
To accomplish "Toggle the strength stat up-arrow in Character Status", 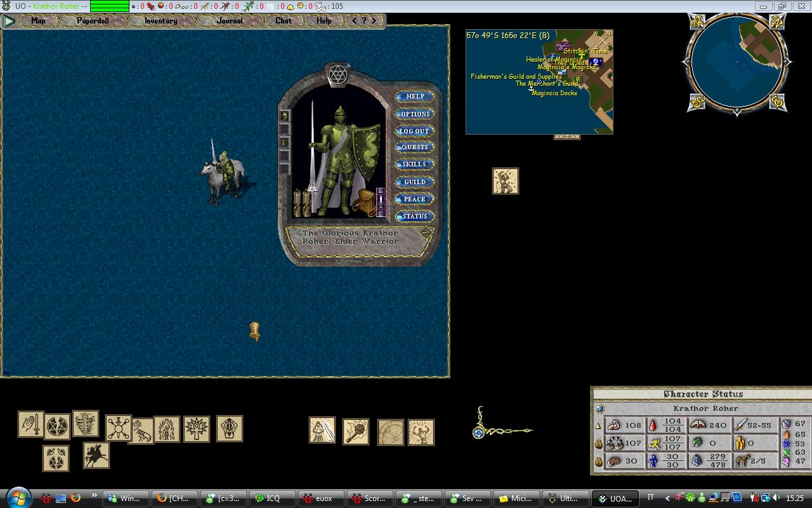I will coord(598,426).
